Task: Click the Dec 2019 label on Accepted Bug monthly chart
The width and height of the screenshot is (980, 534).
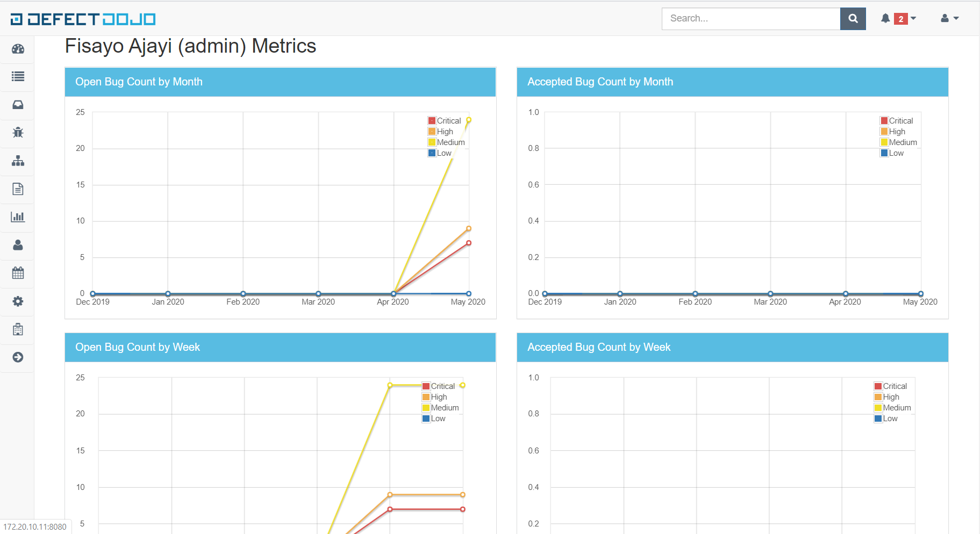Action: pyautogui.click(x=545, y=302)
